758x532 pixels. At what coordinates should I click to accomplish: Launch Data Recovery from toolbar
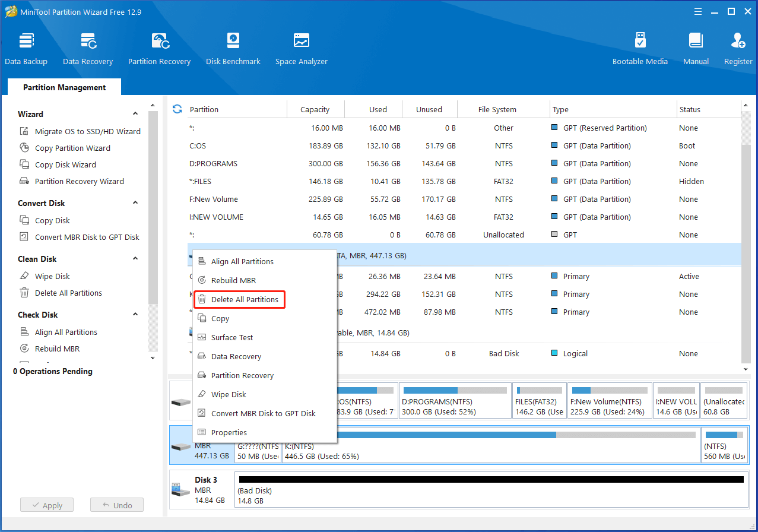[88, 49]
